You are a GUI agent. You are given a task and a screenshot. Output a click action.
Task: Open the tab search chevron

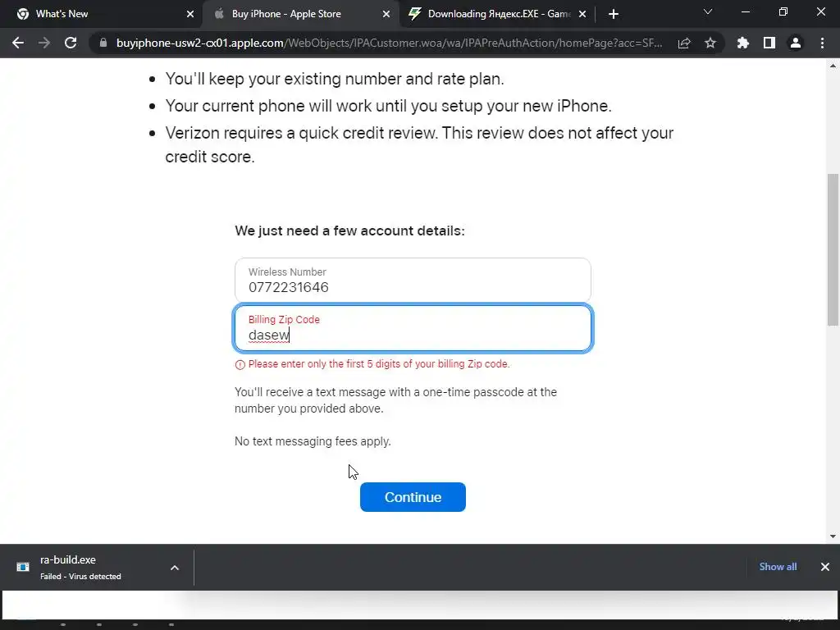(708, 11)
